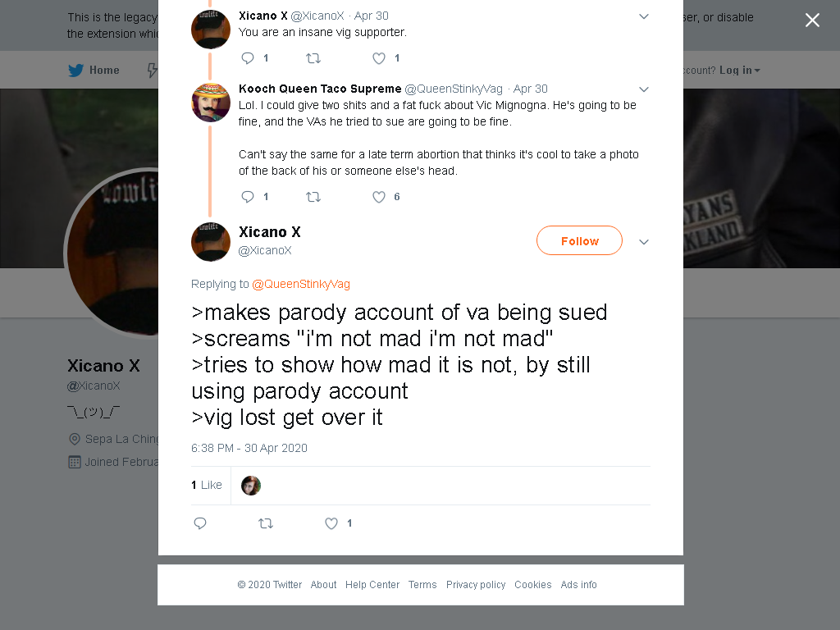Expand options chevron on top Xicano X tweet
The width and height of the screenshot is (840, 630).
(x=644, y=16)
